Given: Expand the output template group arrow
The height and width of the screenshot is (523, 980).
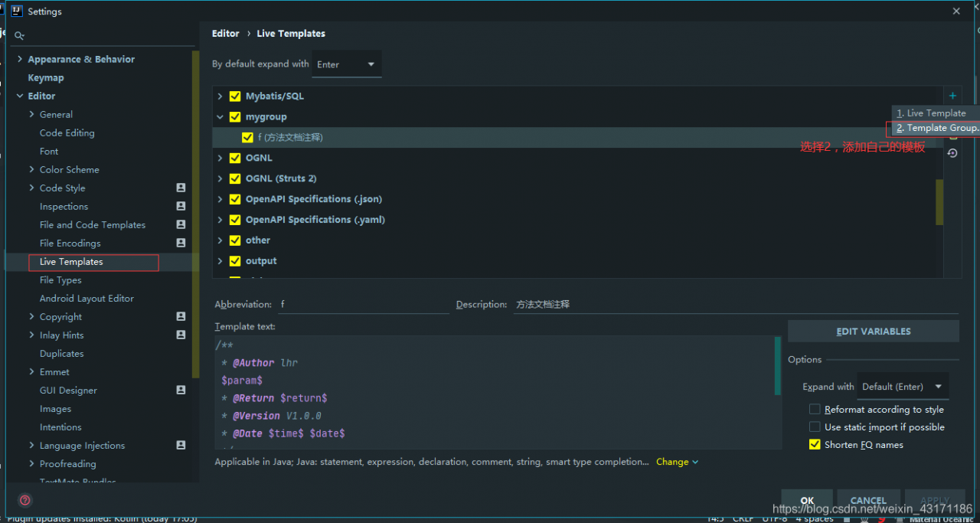Looking at the screenshot, I should click(220, 261).
